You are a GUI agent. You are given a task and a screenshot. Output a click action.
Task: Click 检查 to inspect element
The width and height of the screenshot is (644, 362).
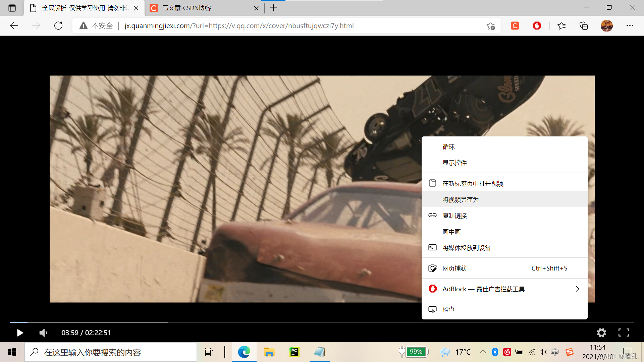[504, 310]
